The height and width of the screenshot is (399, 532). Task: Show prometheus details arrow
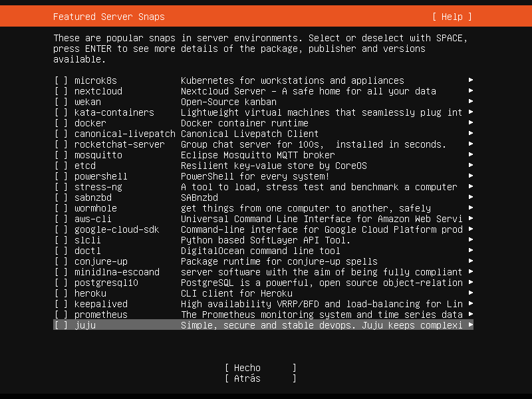tap(471, 314)
